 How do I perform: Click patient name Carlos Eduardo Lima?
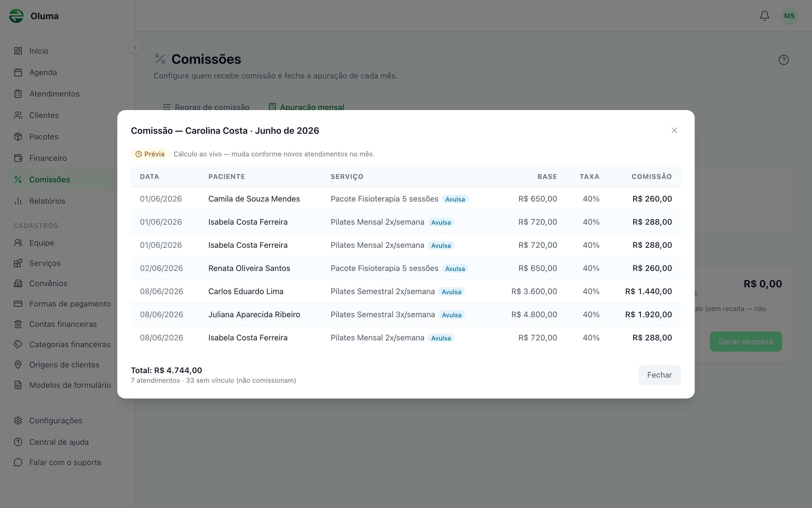pos(246,292)
